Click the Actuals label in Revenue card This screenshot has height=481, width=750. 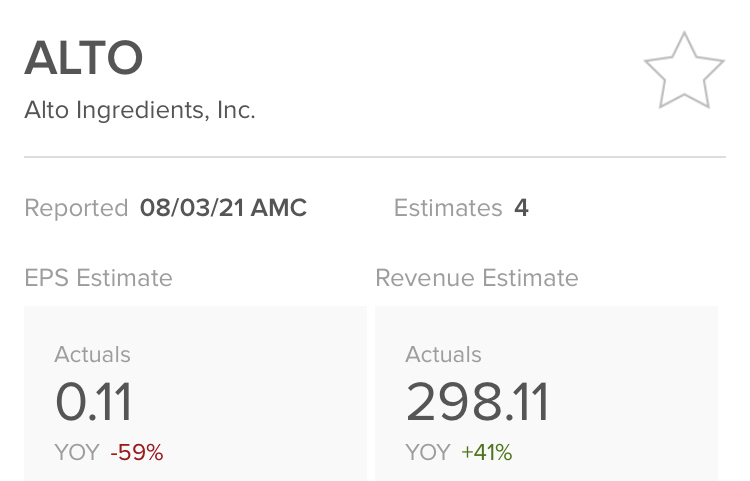point(443,354)
